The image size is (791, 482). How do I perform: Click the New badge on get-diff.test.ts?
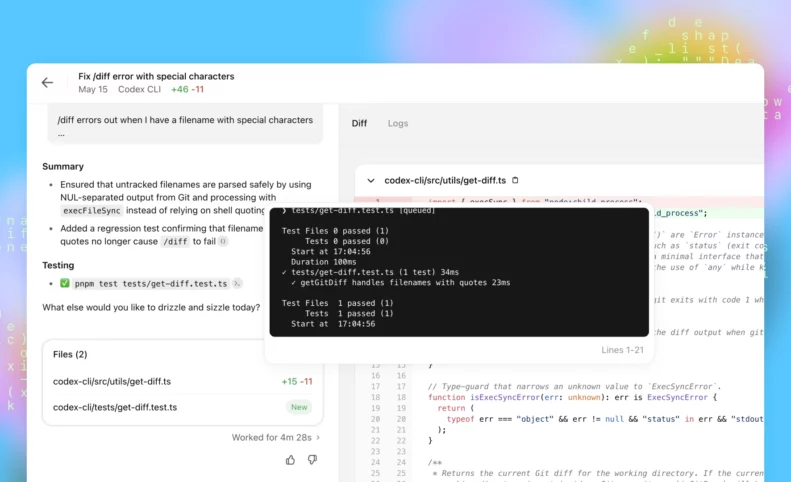(299, 407)
